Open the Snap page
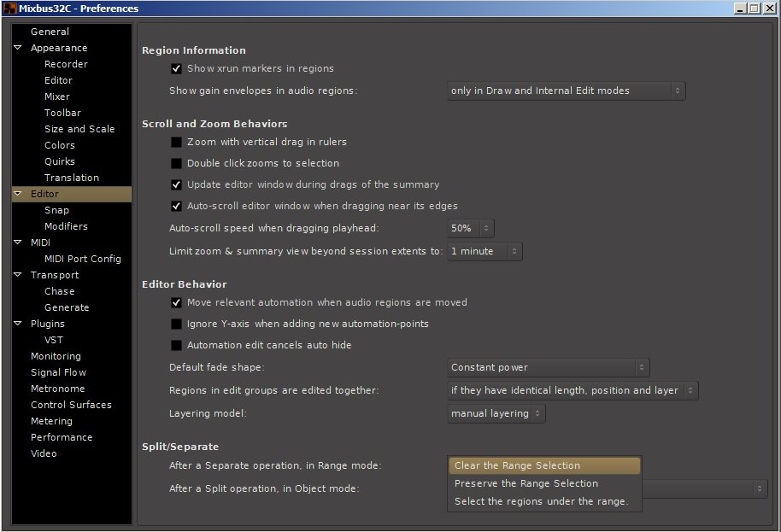The height and width of the screenshot is (532, 781). point(56,210)
